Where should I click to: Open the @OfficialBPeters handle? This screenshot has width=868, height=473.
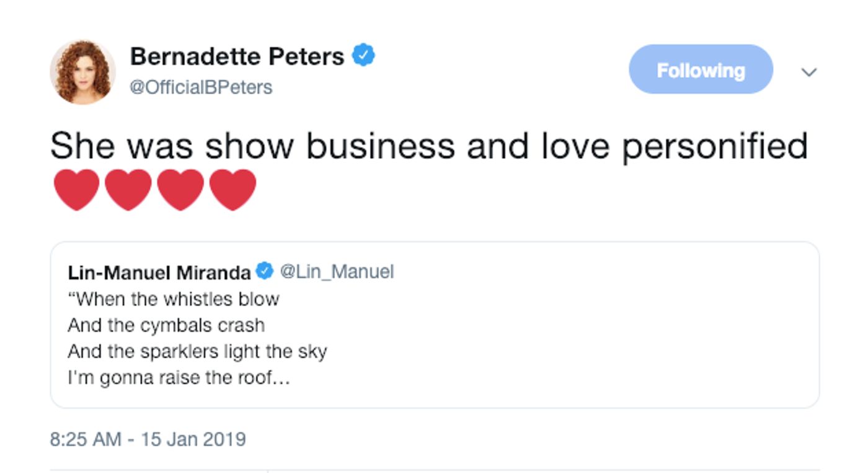[x=201, y=87]
